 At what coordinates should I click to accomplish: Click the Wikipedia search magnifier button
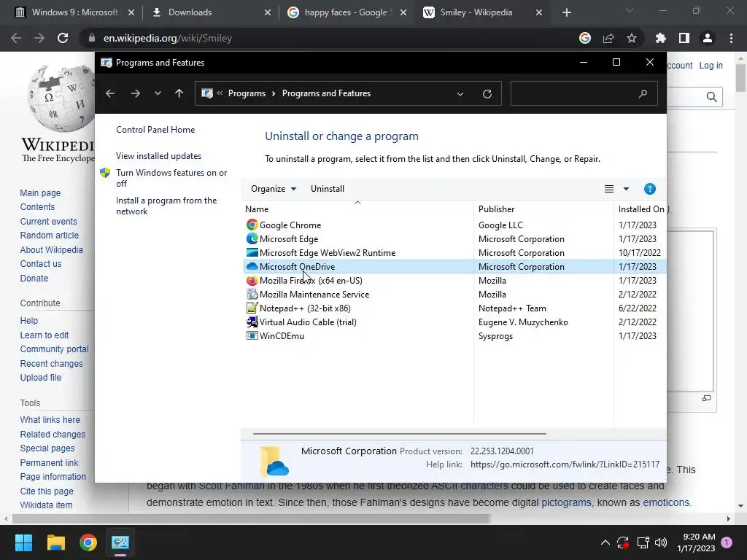(712, 97)
